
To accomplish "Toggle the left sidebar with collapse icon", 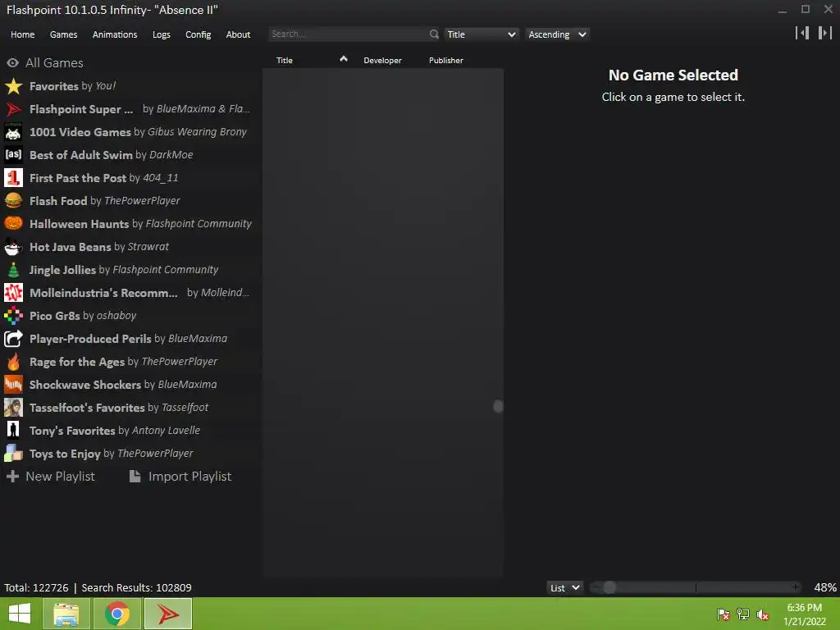I will point(802,33).
